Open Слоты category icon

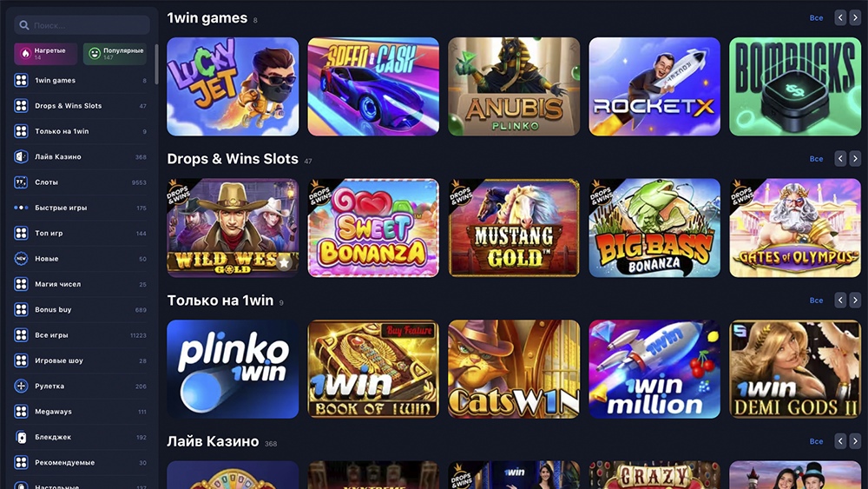[x=21, y=182]
